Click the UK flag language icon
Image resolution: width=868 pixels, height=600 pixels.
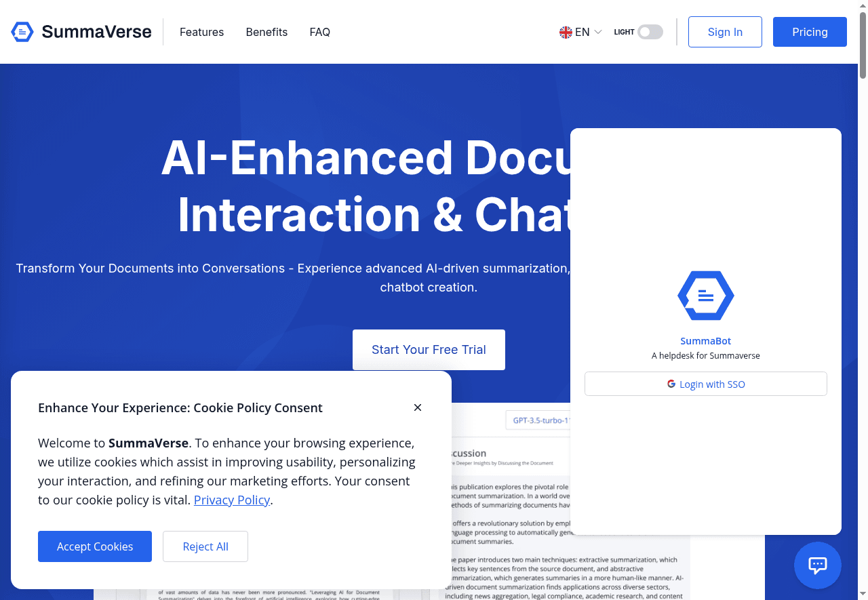[566, 32]
